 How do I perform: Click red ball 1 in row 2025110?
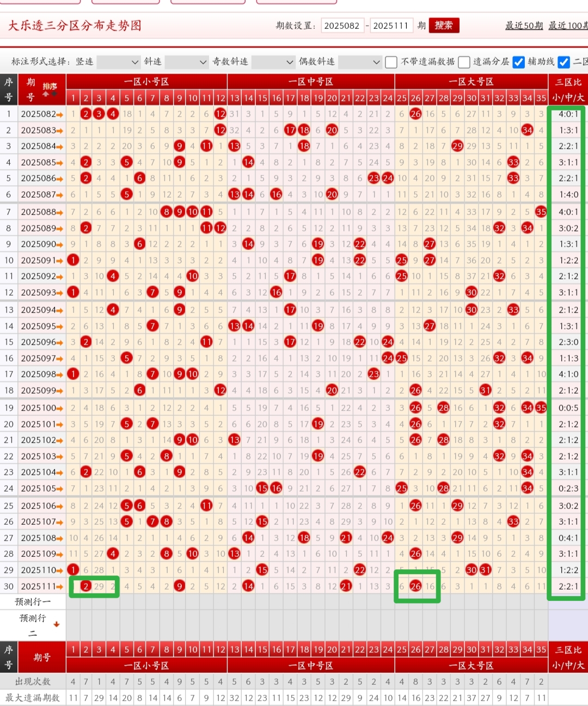click(x=73, y=570)
